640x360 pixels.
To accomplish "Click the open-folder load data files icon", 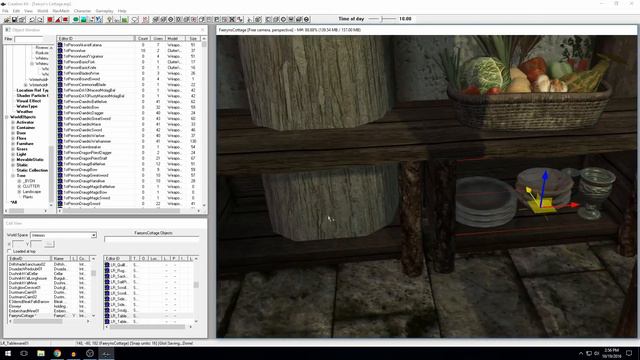I will click(7, 19).
